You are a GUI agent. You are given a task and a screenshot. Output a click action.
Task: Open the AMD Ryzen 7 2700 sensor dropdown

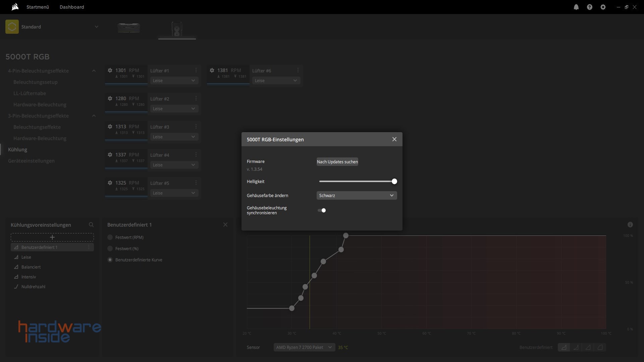point(304,348)
